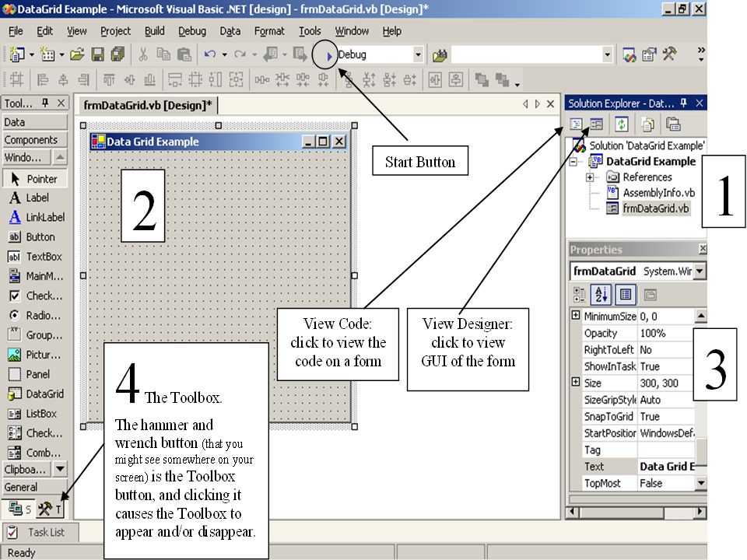The height and width of the screenshot is (560, 747).
Task: Click the Paste clipboard icon
Action: click(184, 54)
